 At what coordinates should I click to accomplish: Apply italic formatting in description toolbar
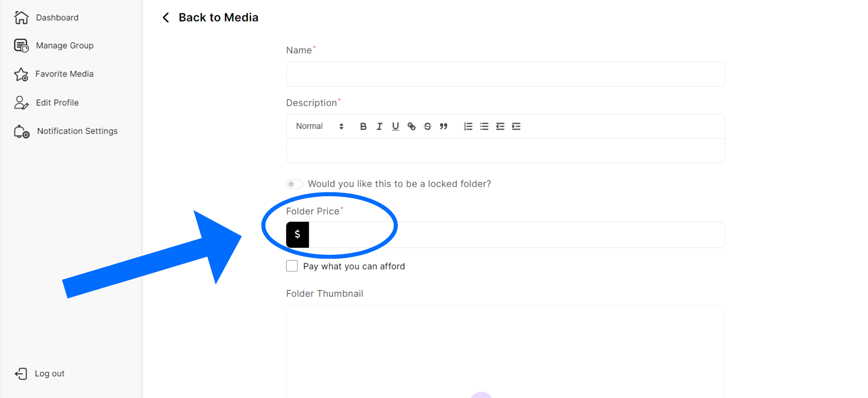coord(379,126)
